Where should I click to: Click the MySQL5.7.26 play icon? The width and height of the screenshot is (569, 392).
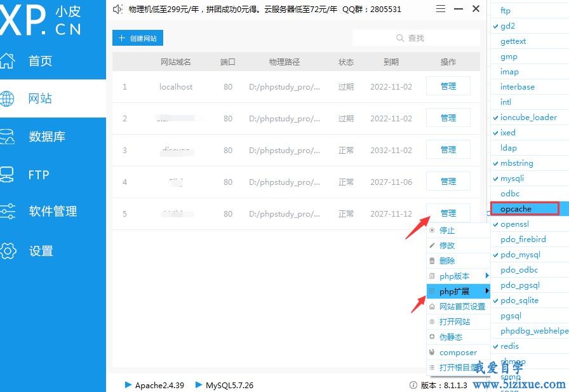[199, 384]
